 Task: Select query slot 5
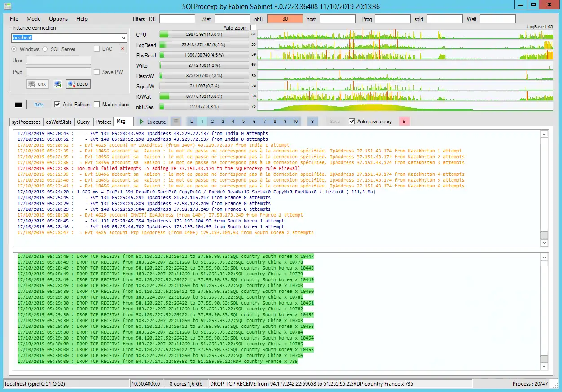(243, 122)
